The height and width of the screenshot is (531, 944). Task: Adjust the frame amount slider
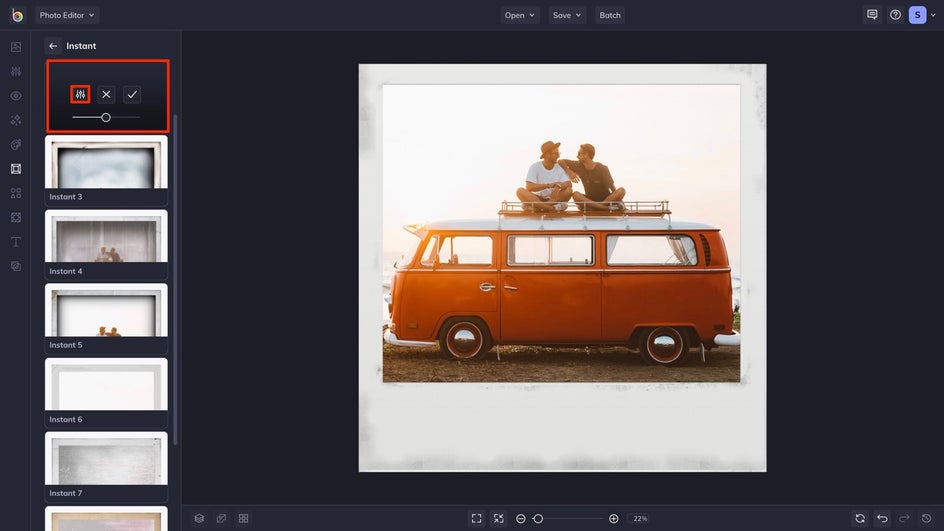tap(106, 117)
